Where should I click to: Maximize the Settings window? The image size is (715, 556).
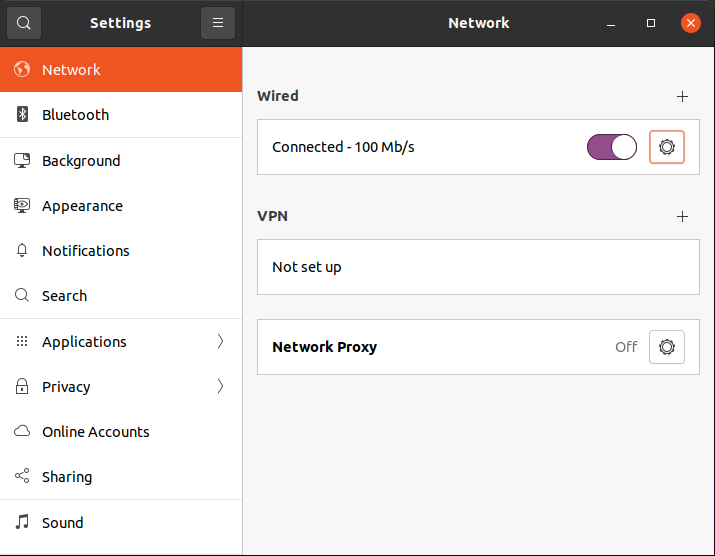point(651,23)
